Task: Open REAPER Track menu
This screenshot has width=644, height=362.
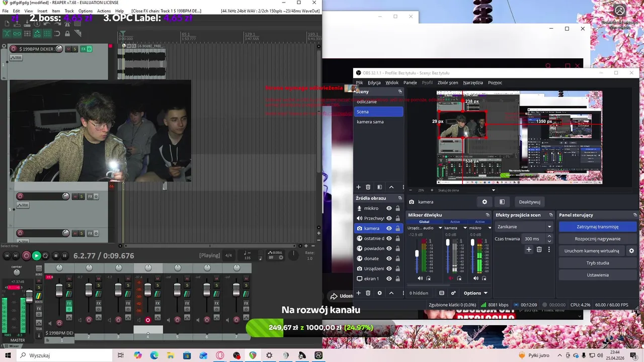Action: [69, 11]
